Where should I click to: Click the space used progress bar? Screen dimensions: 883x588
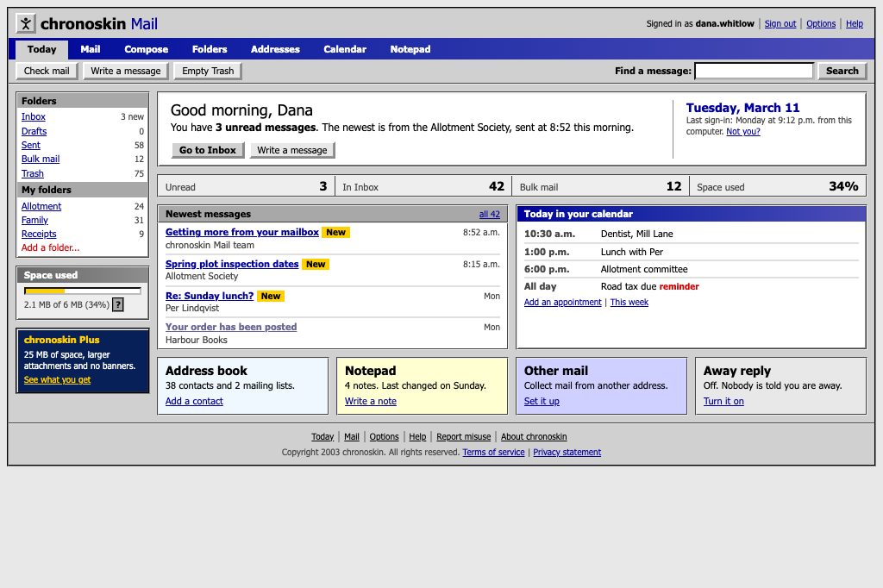tap(82, 291)
